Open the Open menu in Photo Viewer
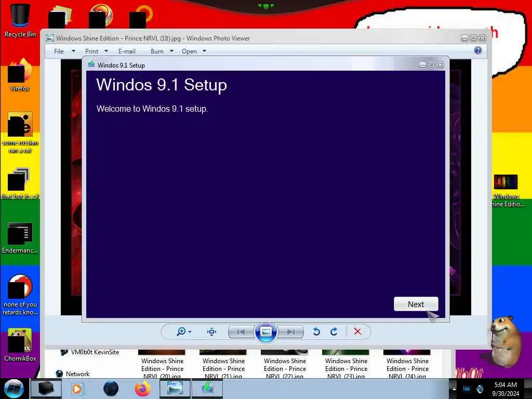Image resolution: width=532 pixels, height=399 pixels. point(189,51)
